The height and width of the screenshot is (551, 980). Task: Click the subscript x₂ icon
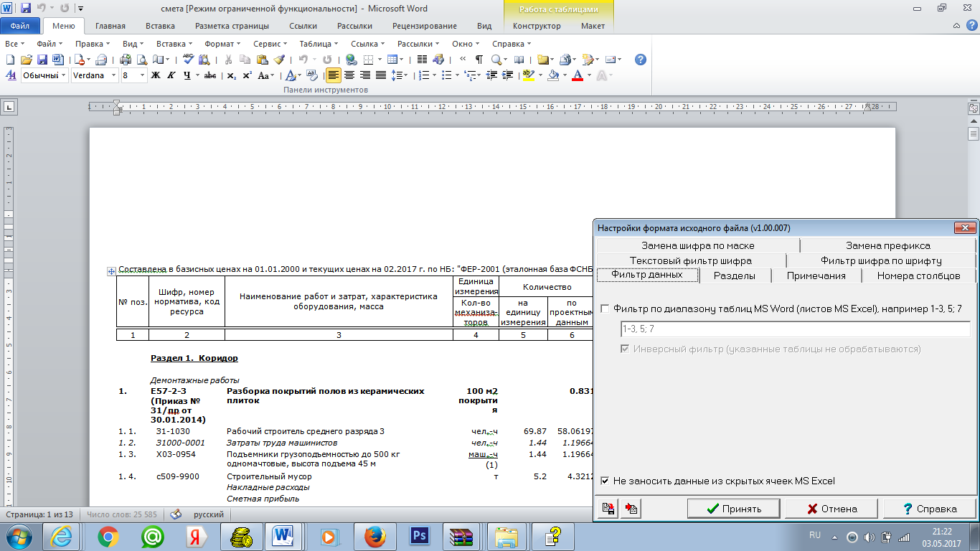coord(231,75)
